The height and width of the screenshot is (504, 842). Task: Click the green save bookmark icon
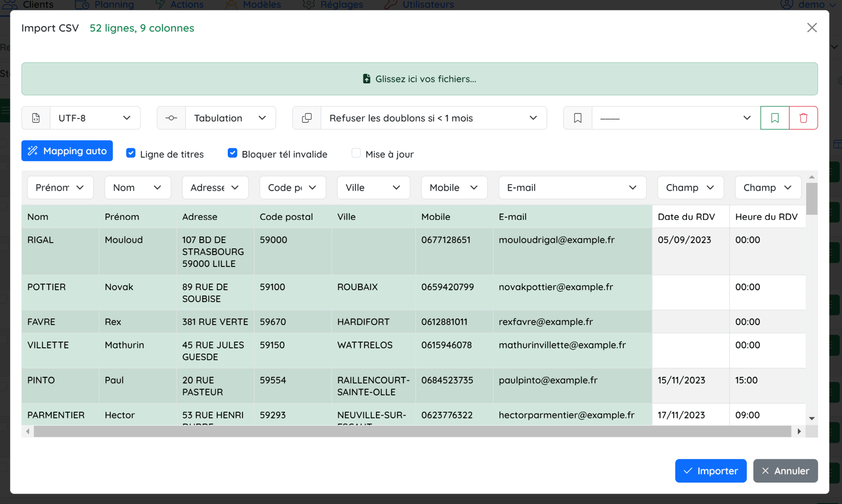[775, 118]
